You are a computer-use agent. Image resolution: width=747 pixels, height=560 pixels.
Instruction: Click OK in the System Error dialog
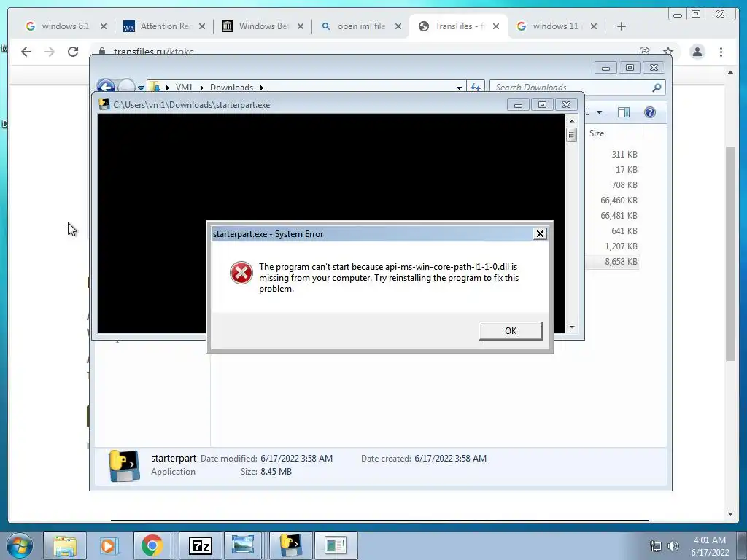pos(510,330)
